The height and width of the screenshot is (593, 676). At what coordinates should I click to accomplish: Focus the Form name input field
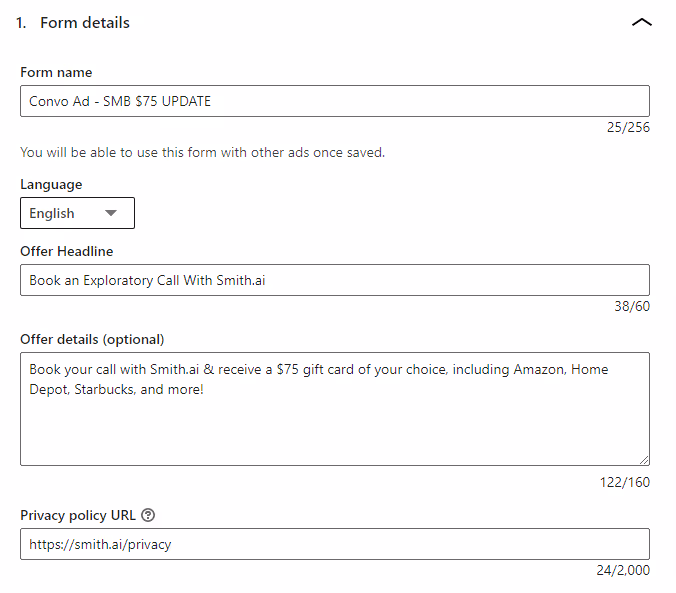(335, 101)
